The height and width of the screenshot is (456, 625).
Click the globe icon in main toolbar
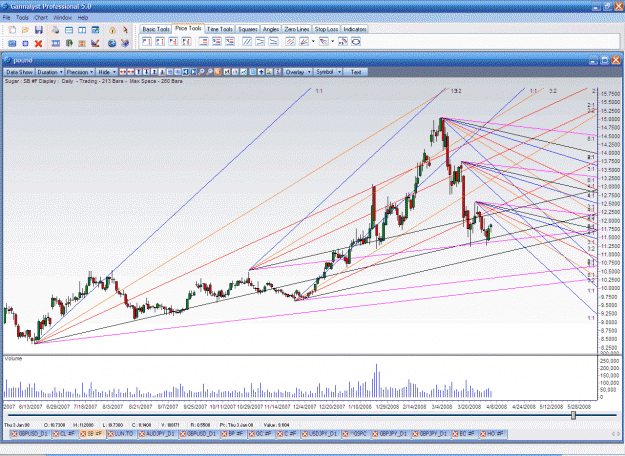[x=112, y=43]
